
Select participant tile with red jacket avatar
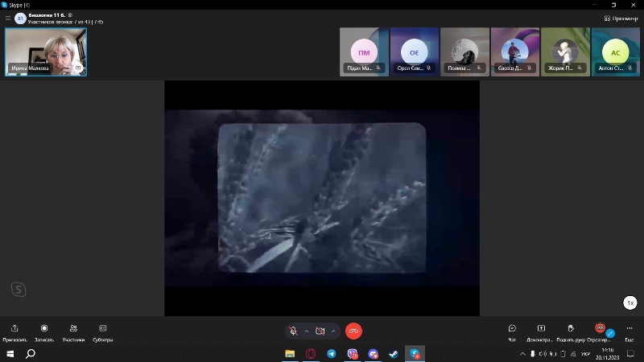pos(514,51)
